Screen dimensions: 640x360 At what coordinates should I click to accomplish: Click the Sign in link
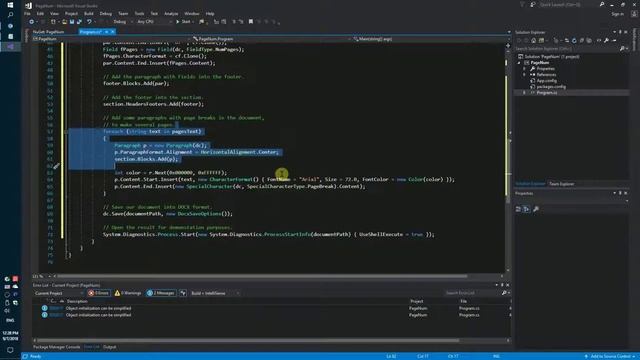tap(617, 13)
